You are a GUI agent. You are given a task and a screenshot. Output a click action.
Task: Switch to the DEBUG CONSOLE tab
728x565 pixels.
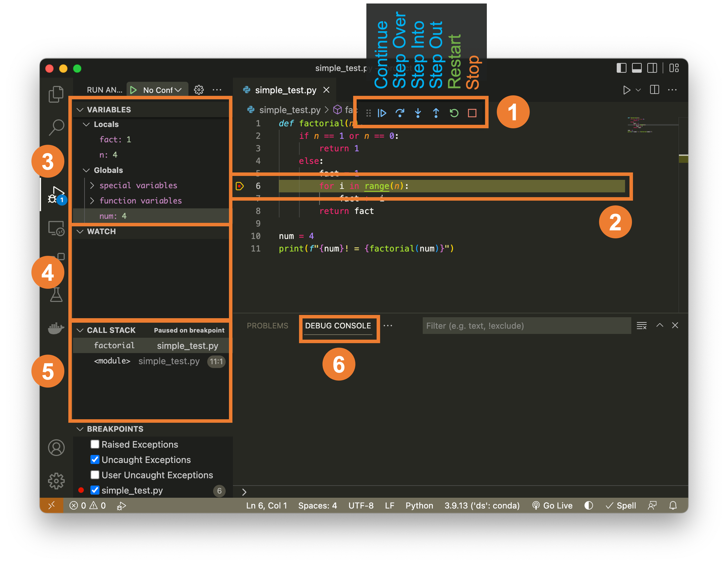[x=338, y=326]
